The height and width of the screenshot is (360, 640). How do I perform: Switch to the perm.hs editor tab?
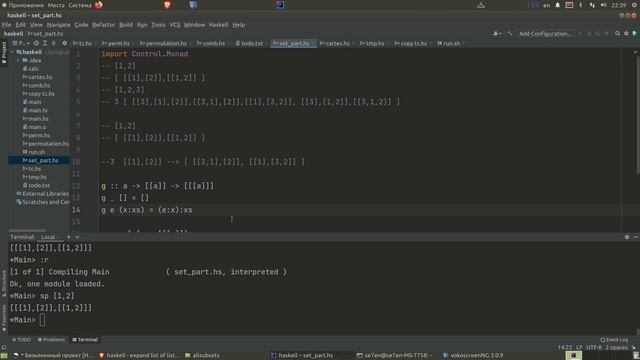116,43
